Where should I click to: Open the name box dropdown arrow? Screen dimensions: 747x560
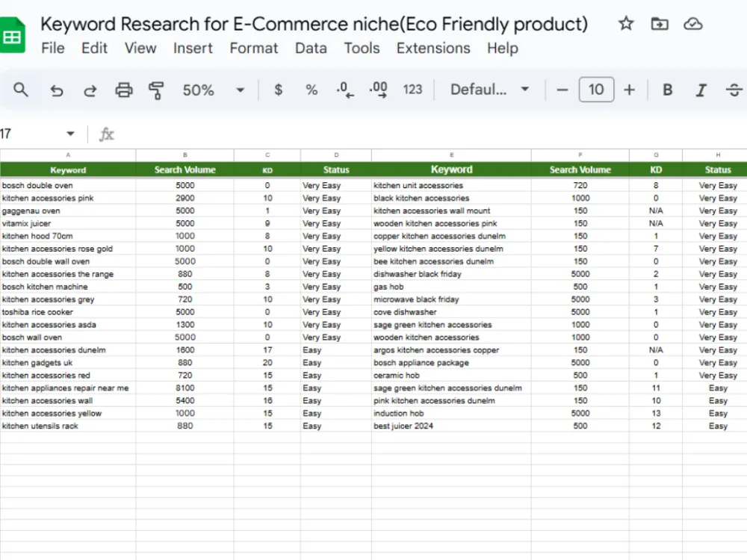pos(70,134)
